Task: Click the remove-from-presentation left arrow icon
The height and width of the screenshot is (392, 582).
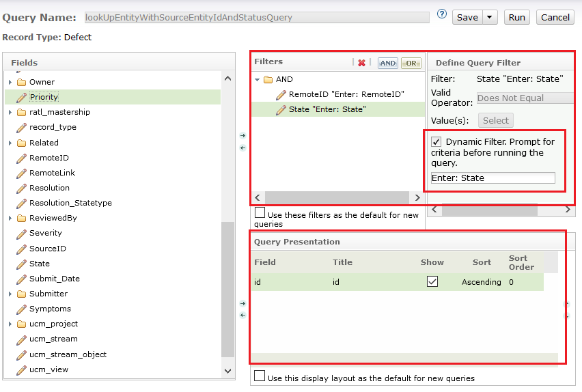Action: click(242, 315)
